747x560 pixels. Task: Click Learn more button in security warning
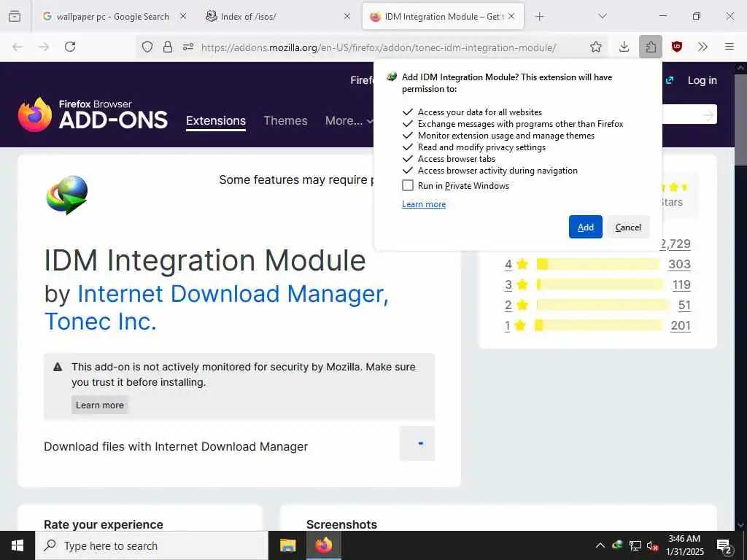99,405
